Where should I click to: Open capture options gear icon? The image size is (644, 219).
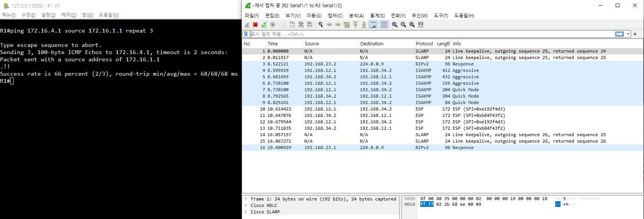(273, 25)
